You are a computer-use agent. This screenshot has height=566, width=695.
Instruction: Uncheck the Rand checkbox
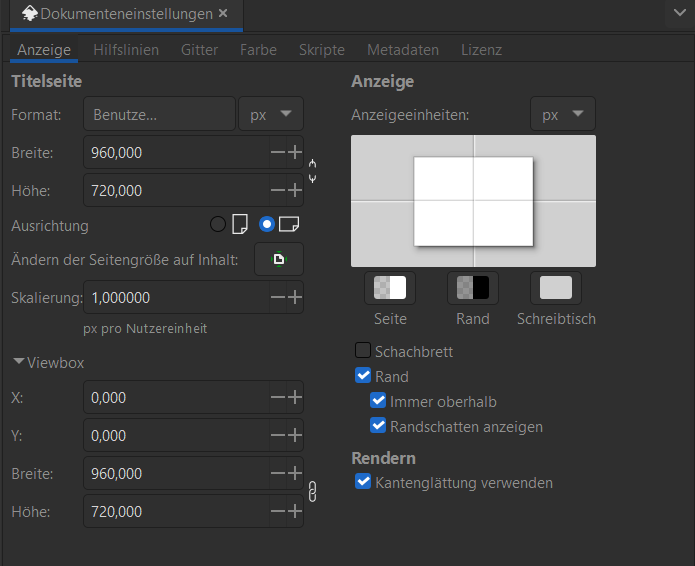(363, 375)
